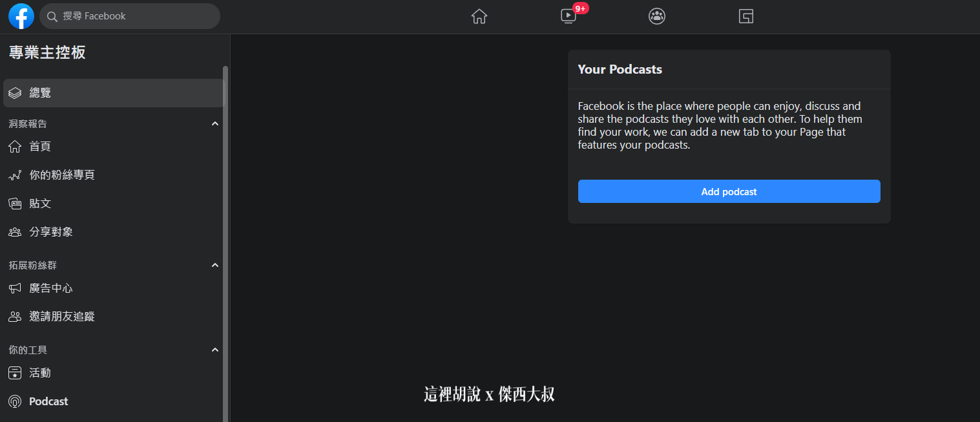Click the friends icon beside 邀請朋友追蹤

15,317
